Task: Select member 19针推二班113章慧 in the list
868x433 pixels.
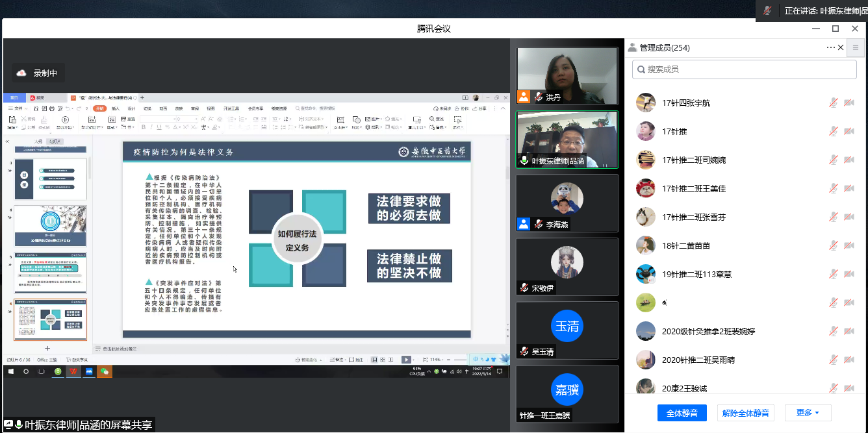Action: tap(696, 274)
